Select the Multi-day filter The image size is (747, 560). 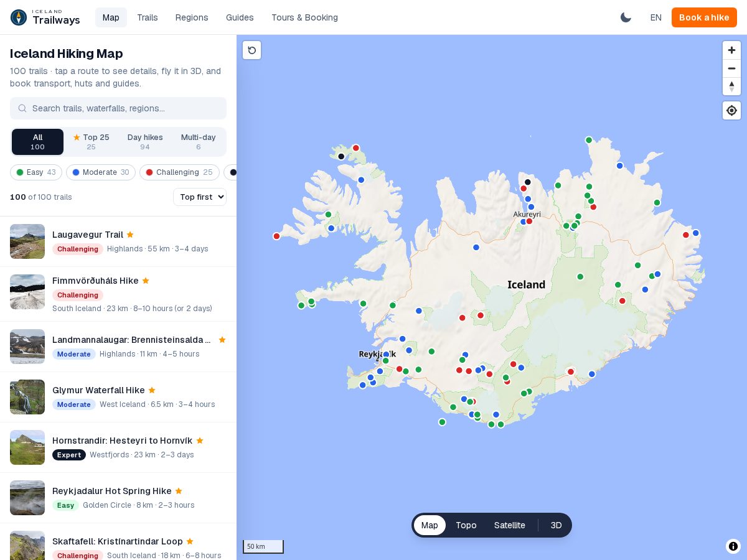[x=199, y=142]
